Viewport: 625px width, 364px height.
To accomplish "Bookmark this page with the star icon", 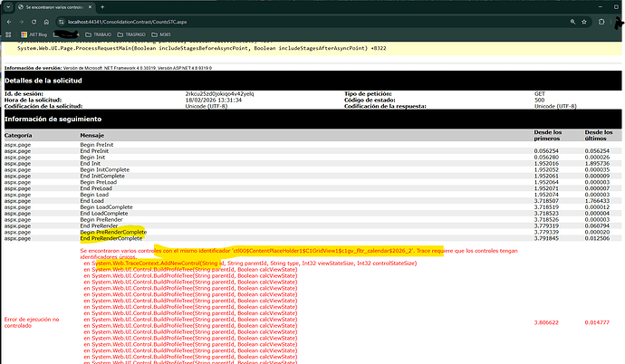I will pyautogui.click(x=584, y=22).
